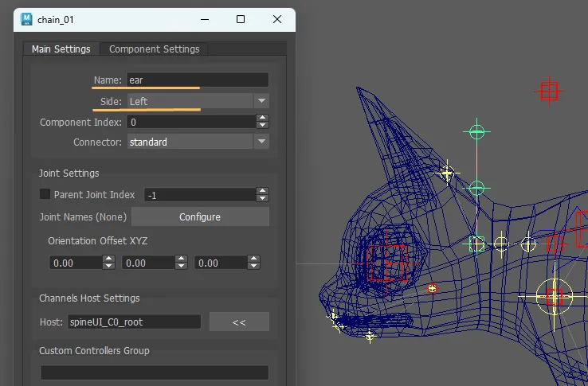
Task: Click the Name field containing ear
Action: pyautogui.click(x=197, y=80)
